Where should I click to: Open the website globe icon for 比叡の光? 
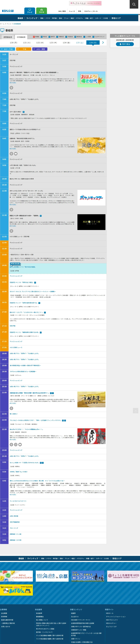11,153
